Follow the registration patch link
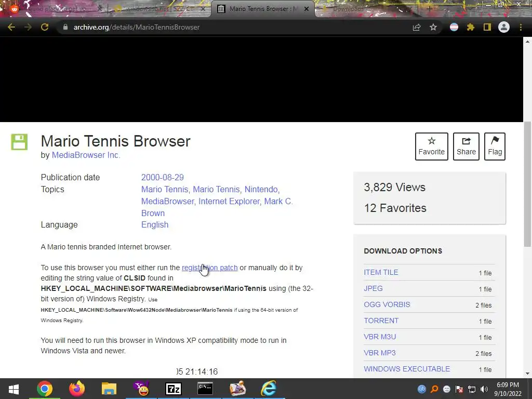532x399 pixels. (x=210, y=268)
